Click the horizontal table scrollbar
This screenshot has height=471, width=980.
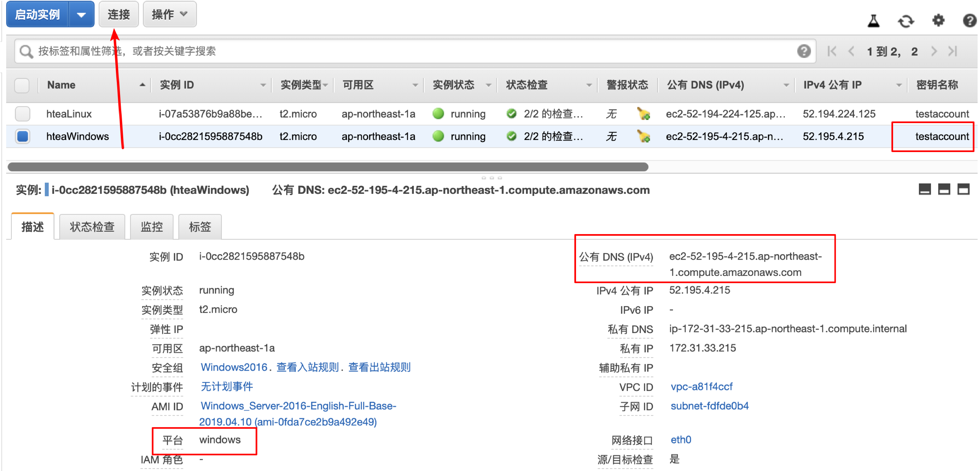[x=327, y=167]
